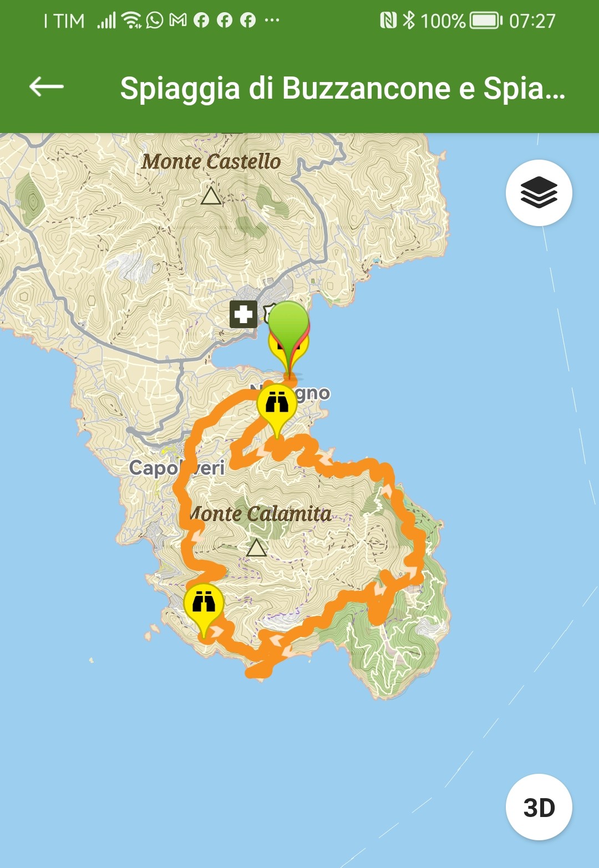
Task: Toggle 3D map view
Action: [x=539, y=808]
